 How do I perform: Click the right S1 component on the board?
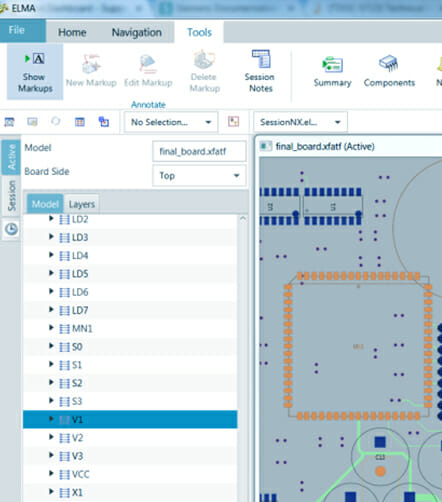point(333,207)
